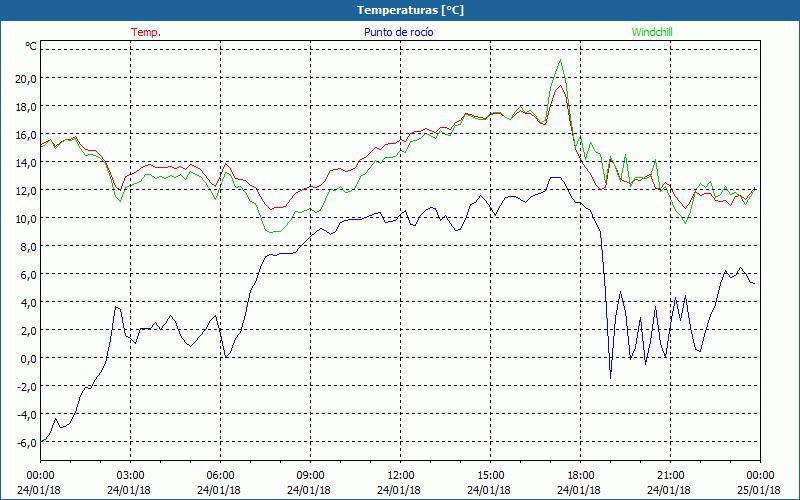
Task: Click the -2,0 y-axis value
Action: coord(26,387)
